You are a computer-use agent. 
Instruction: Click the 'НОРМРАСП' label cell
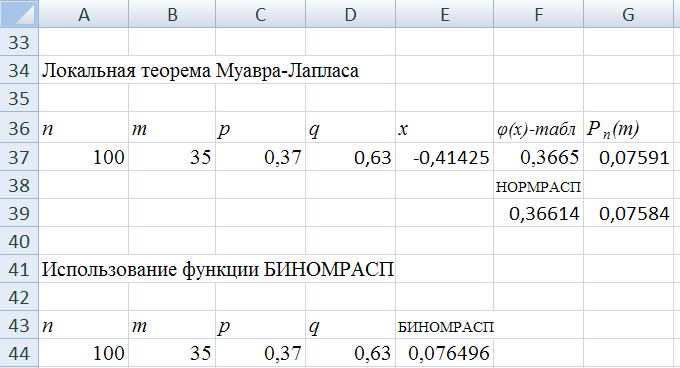539,185
